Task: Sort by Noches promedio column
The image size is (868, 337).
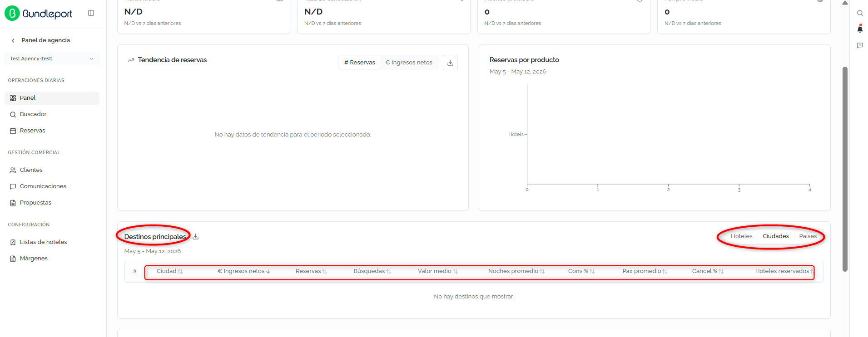Action: click(x=516, y=271)
